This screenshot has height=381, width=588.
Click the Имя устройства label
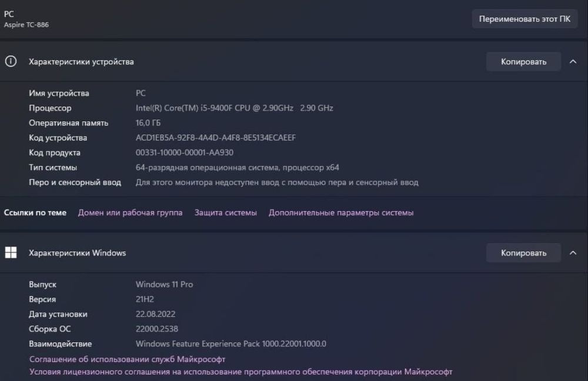(59, 93)
